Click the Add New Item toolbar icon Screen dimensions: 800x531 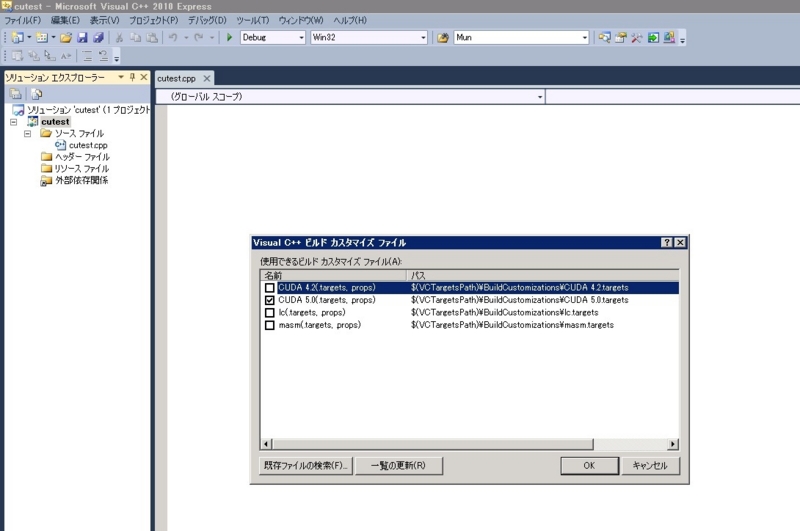pyautogui.click(x=41, y=37)
